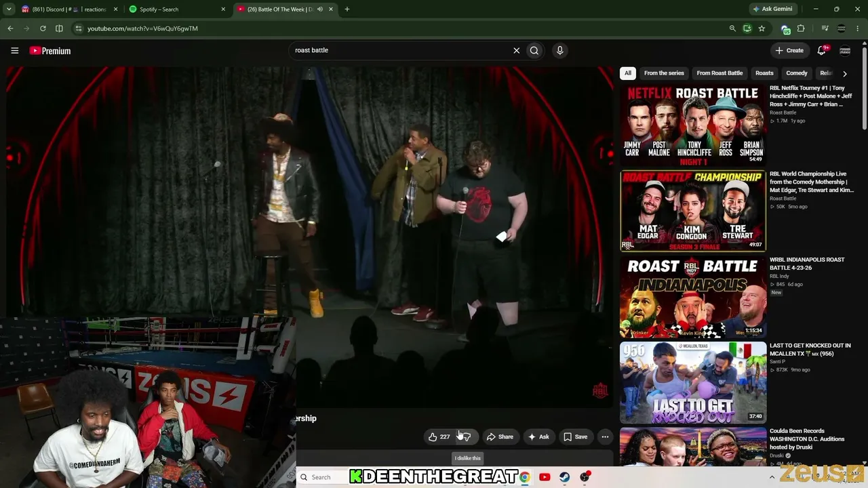
Task: Reload the YouTube page
Action: click(43, 28)
